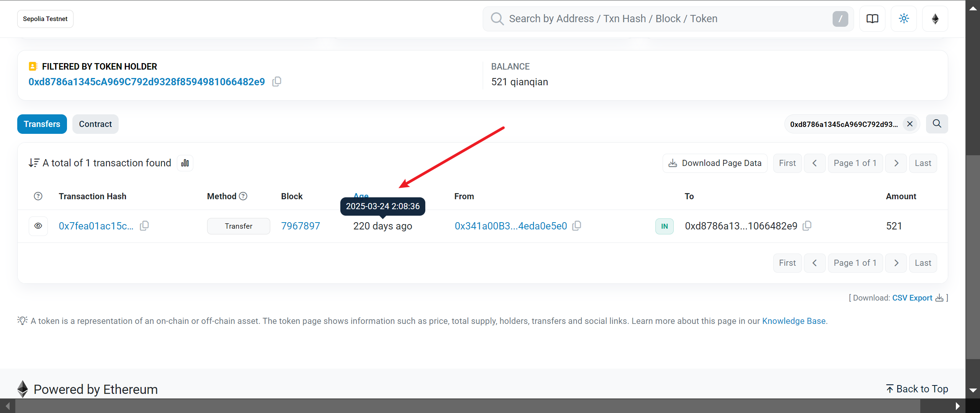Open the transfers analytics chart icon
Viewport: 980px width, 413px height.
(185, 163)
